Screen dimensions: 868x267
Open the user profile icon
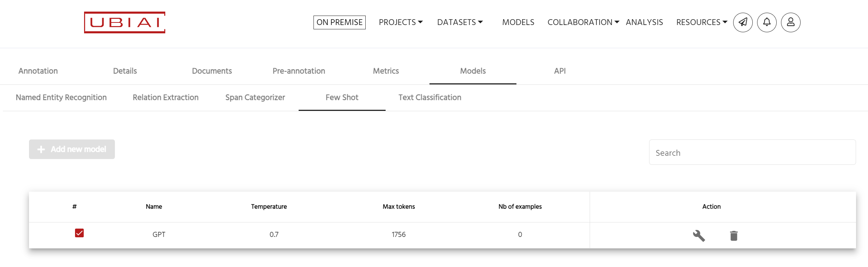coord(790,22)
